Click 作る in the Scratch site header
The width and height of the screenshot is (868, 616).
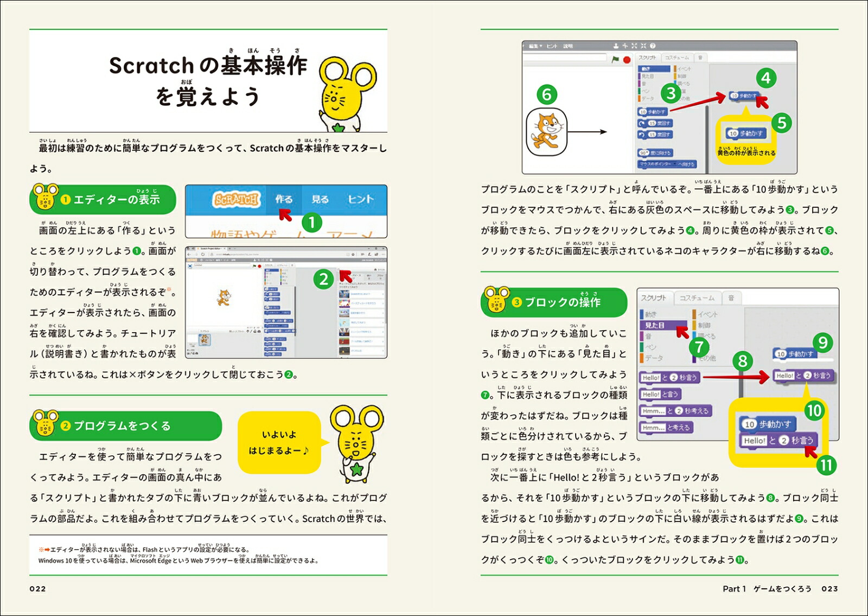coord(284,199)
